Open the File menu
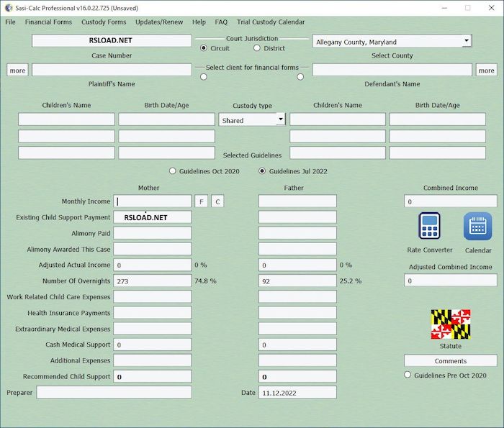Image resolution: width=504 pixels, height=428 pixels. point(10,22)
